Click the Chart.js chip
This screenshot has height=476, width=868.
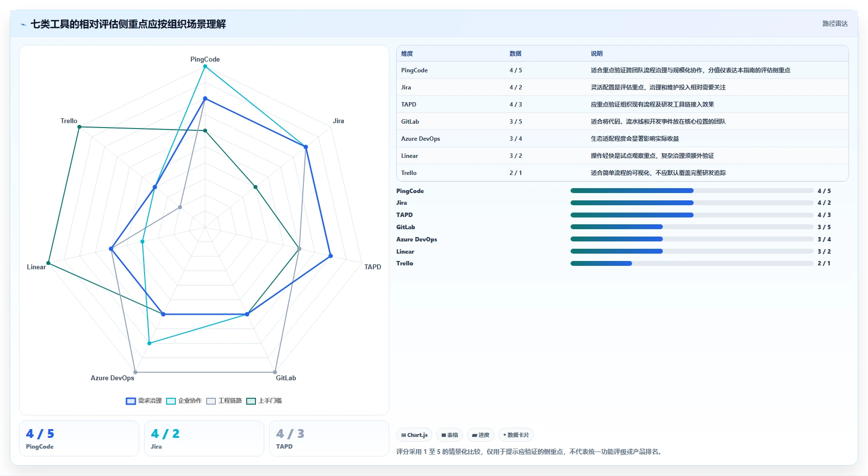point(414,435)
